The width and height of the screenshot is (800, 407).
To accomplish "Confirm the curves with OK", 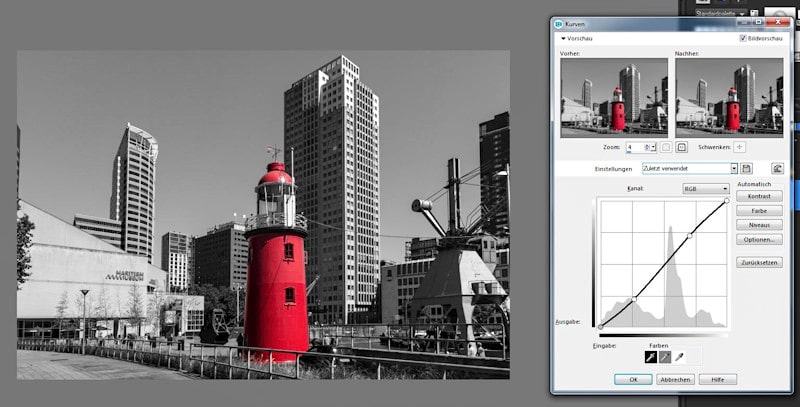I will point(632,380).
